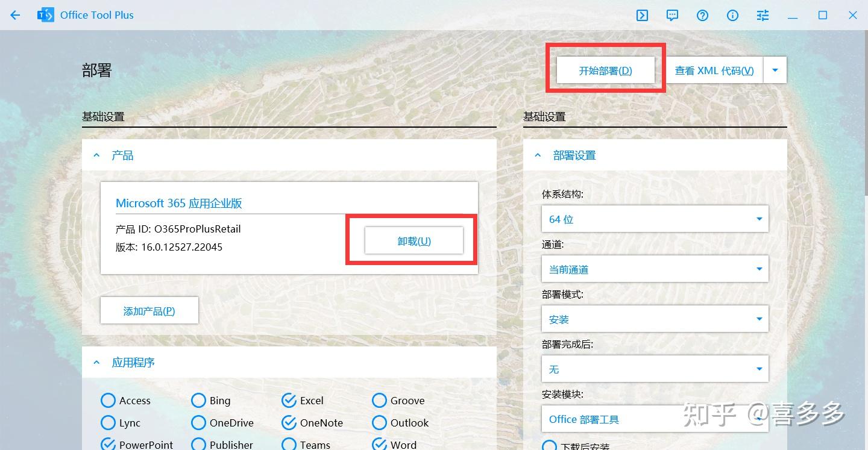Toggle the Bing application checkbox
868x450 pixels.
[199, 401]
